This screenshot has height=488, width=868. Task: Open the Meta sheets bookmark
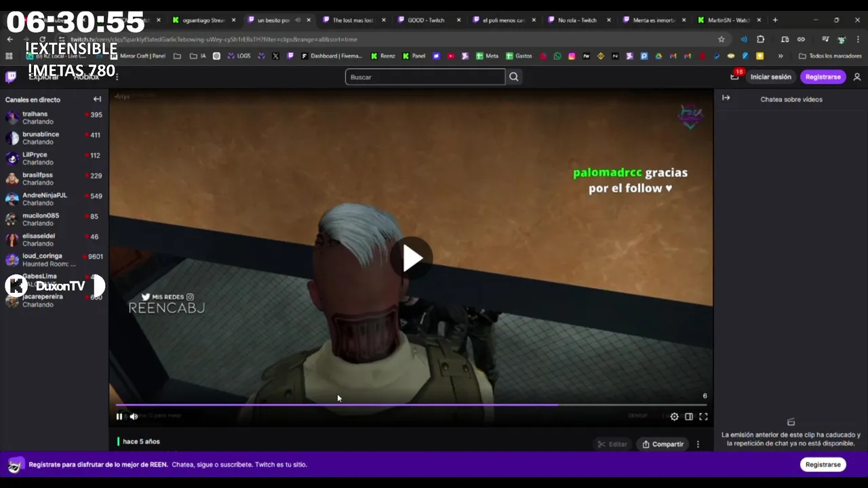tap(488, 56)
